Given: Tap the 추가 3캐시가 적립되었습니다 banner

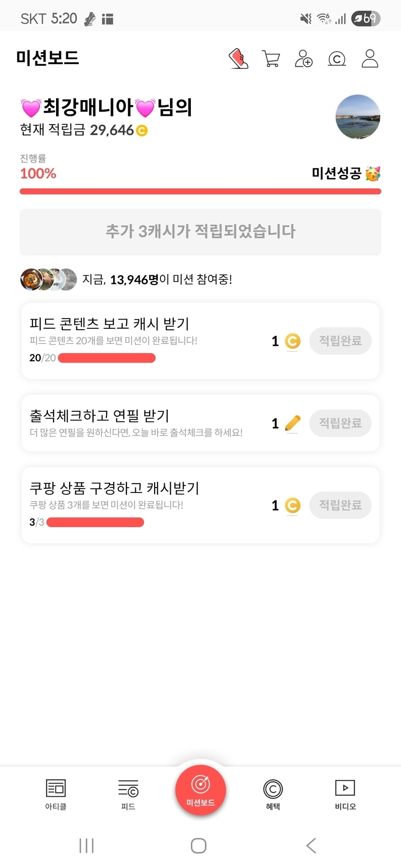Looking at the screenshot, I should [x=200, y=232].
